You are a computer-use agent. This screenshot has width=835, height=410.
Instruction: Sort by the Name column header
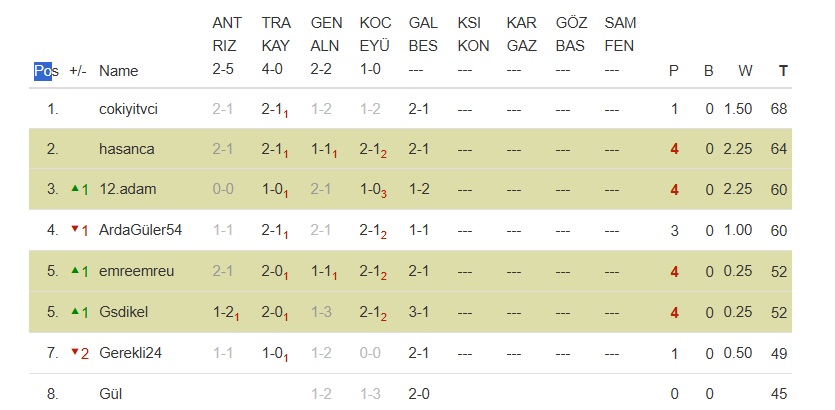[x=118, y=71]
